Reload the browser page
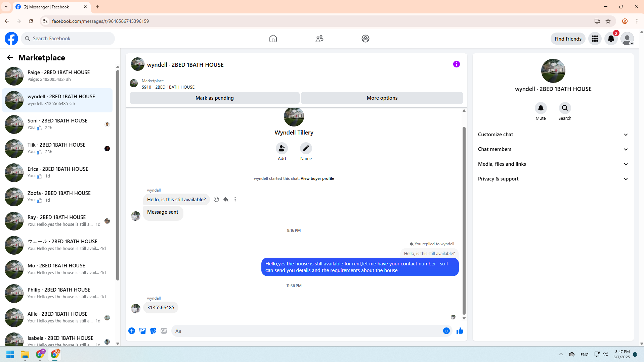This screenshot has height=362, width=644. pos(31,21)
